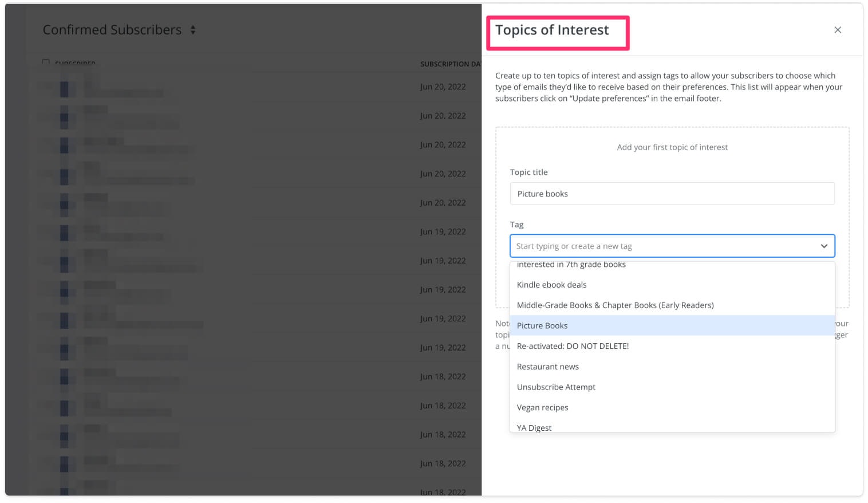Collapse the Tag dropdown chevron

(823, 246)
